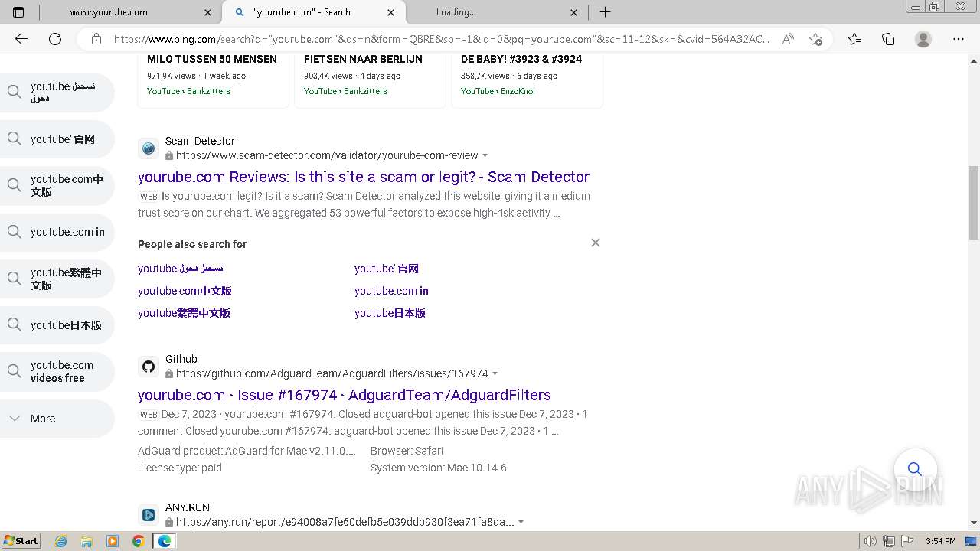Click YouTube › EnzoKnol source link

tap(498, 91)
